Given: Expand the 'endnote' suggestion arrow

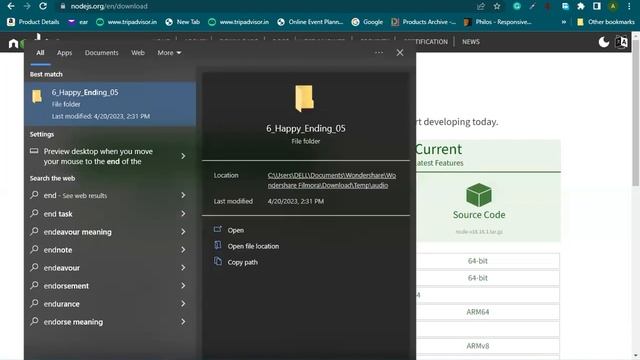Looking at the screenshot, I should click(183, 249).
